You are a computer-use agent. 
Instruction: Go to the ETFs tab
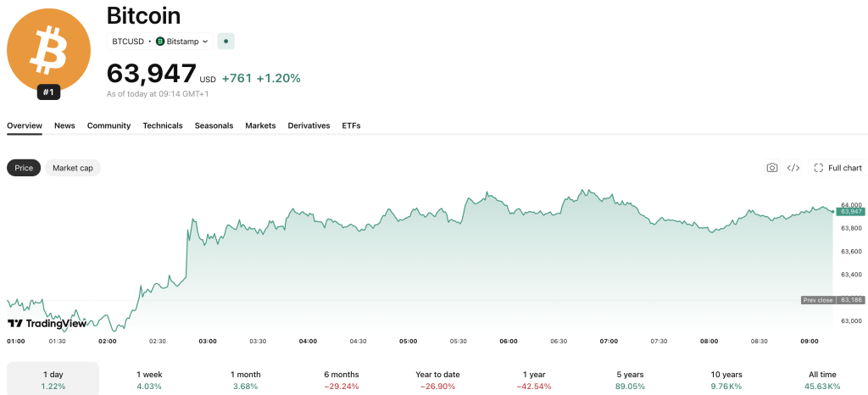click(x=351, y=125)
